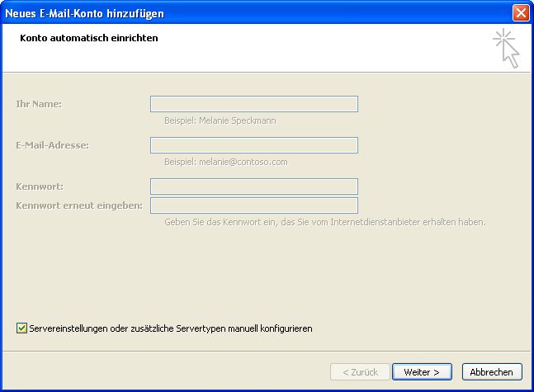Screen dimensions: 534x392
Task: Close the Neues E-Mail-Konto dialog window
Action: pos(520,12)
